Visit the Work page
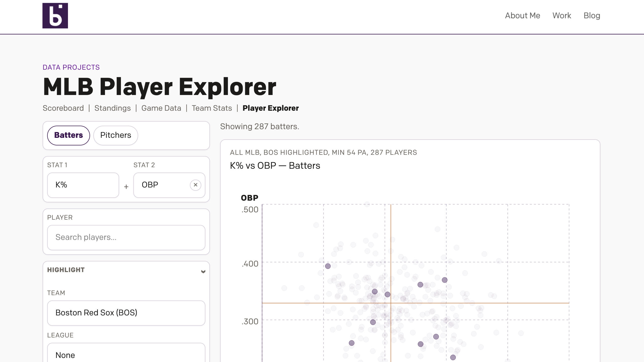 pyautogui.click(x=562, y=16)
